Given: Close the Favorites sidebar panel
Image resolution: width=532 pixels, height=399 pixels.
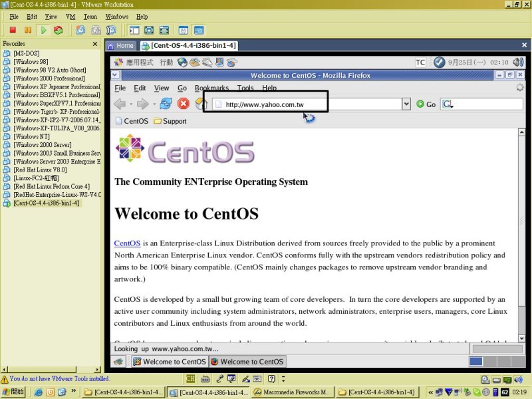Looking at the screenshot, I should coord(95,44).
